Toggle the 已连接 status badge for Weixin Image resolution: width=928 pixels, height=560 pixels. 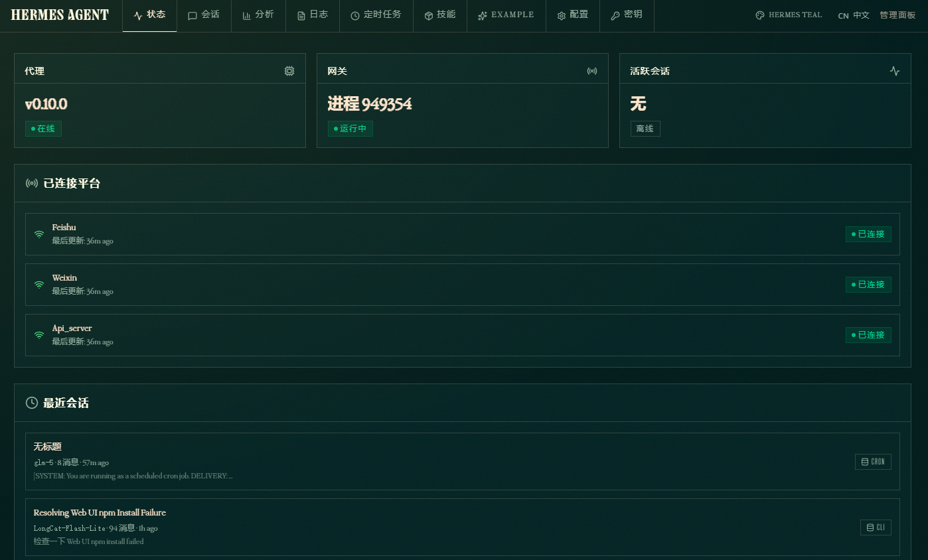point(868,284)
